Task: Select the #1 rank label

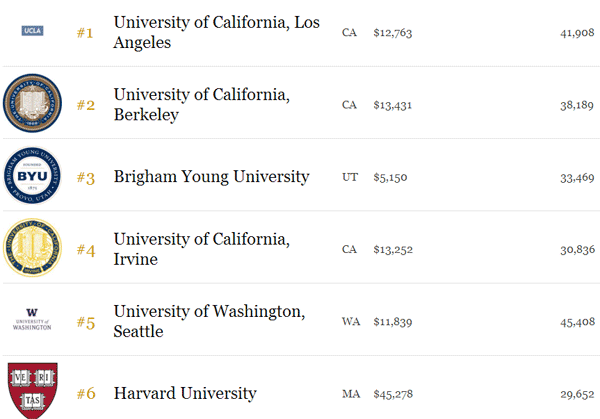Action: pyautogui.click(x=85, y=33)
